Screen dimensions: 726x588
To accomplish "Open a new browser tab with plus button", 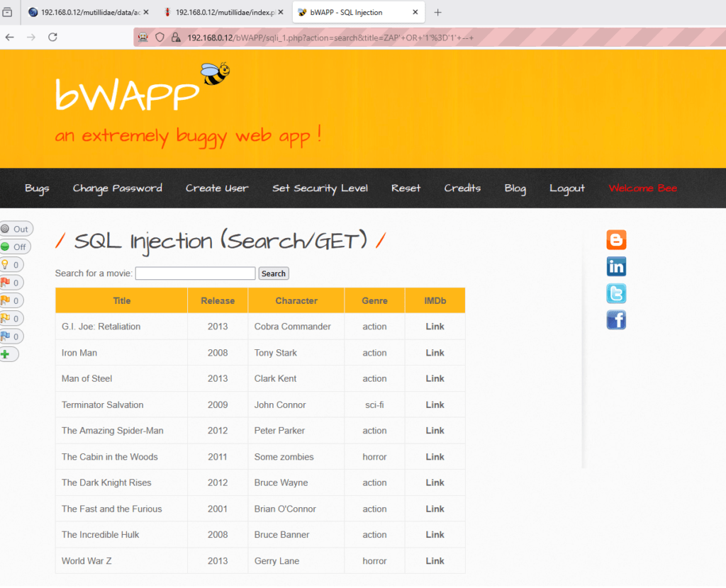I will [x=437, y=13].
